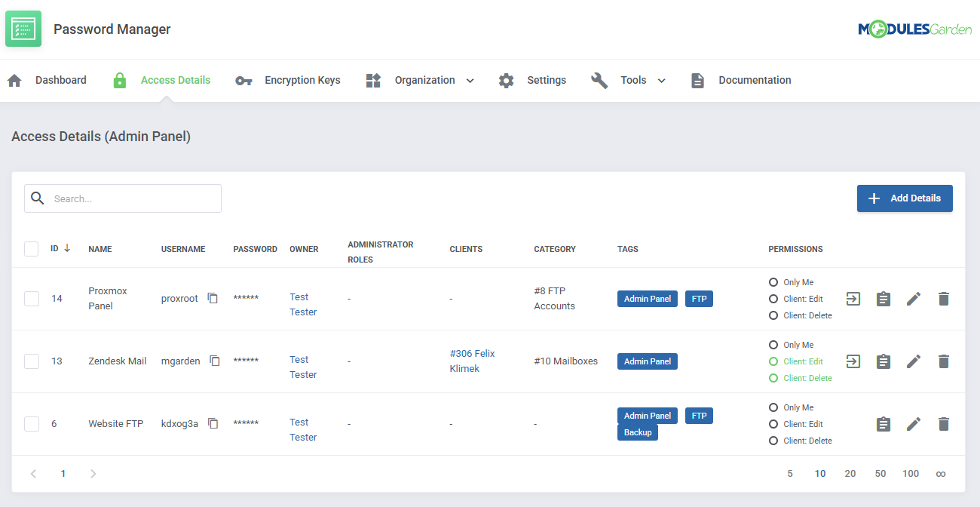The image size is (980, 507).
Task: Open client #306 Felix Klimek
Action: (x=473, y=361)
